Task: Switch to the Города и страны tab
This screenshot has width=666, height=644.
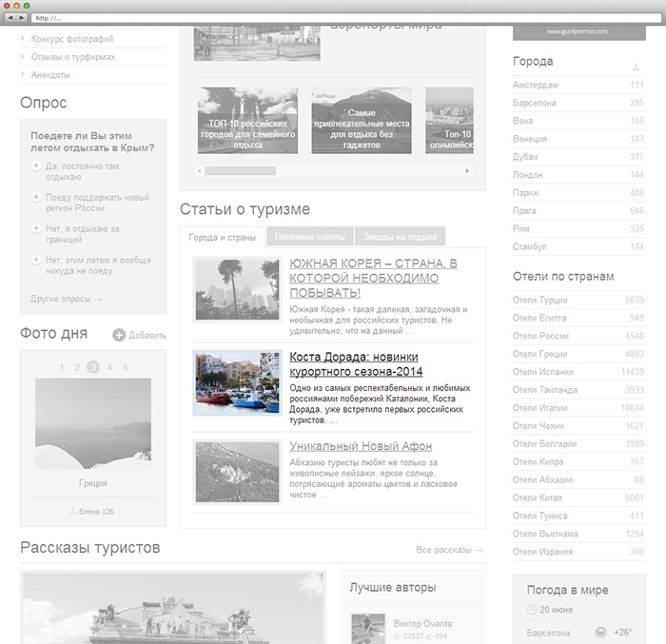Action: [222, 237]
